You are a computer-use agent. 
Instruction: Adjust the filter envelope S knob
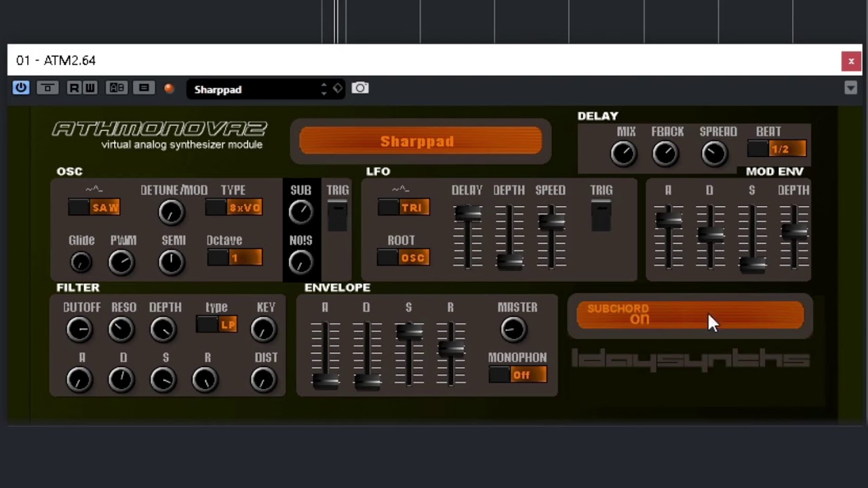(x=163, y=380)
